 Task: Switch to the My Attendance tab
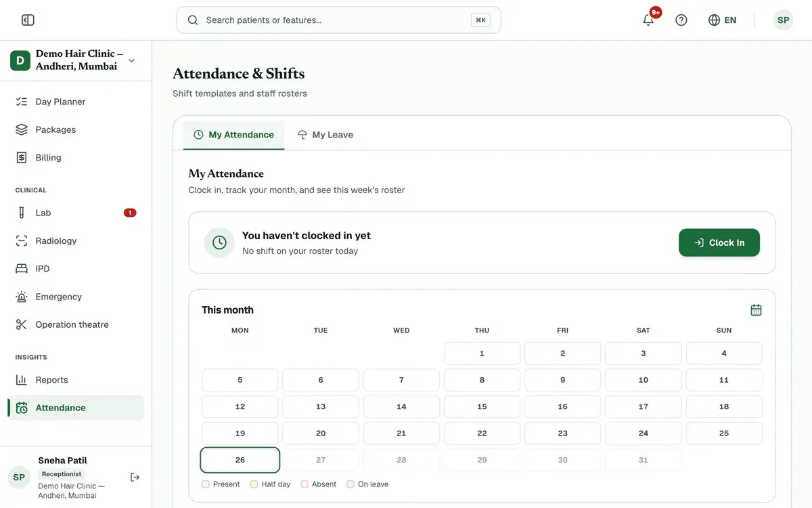pyautogui.click(x=233, y=135)
